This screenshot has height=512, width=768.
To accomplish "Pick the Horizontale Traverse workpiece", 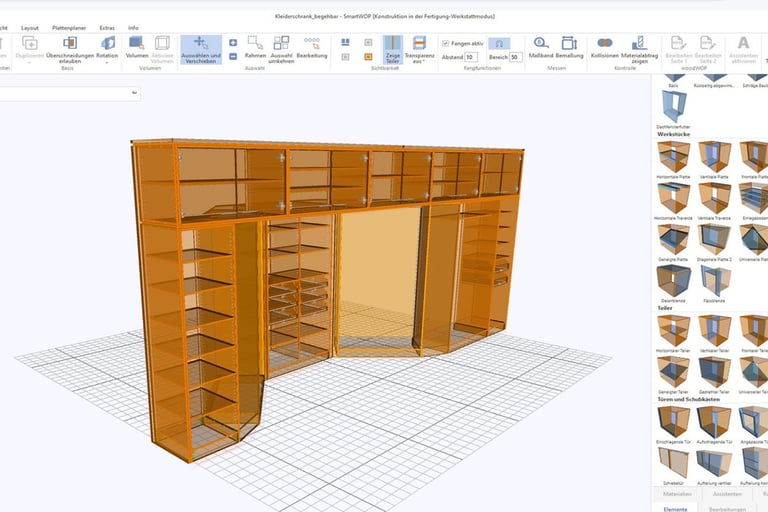I will [673, 201].
